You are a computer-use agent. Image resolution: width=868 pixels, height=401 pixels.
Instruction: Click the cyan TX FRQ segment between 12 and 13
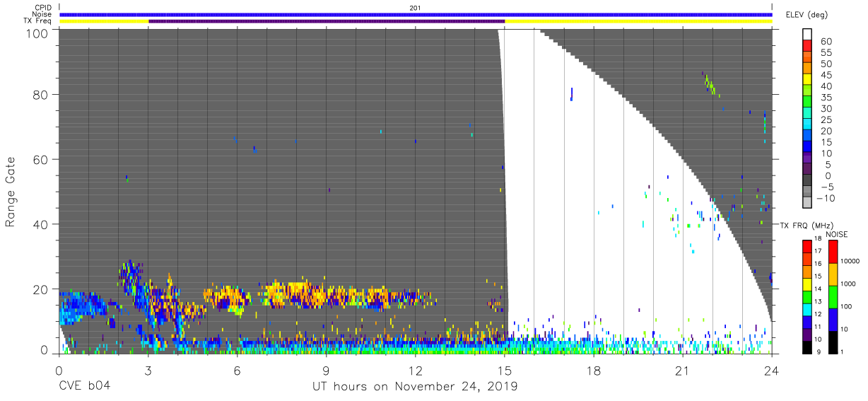tap(807, 310)
